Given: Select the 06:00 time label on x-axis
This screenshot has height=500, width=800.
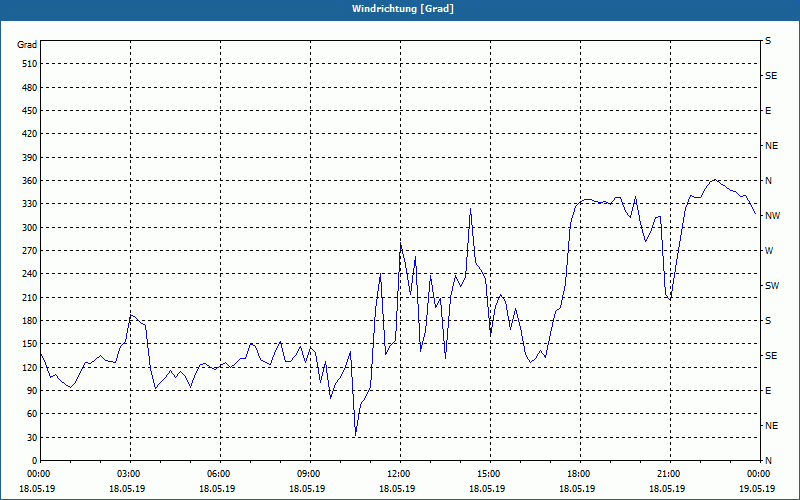Looking at the screenshot, I should 220,474.
